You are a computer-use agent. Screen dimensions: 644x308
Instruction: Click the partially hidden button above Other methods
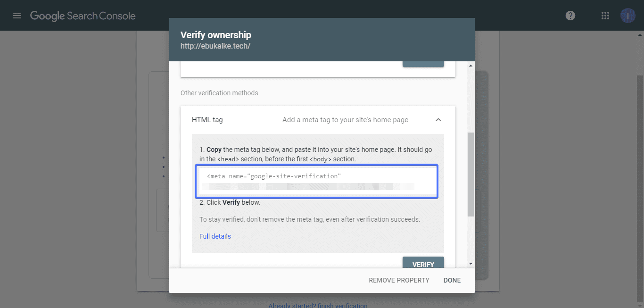[x=423, y=64]
